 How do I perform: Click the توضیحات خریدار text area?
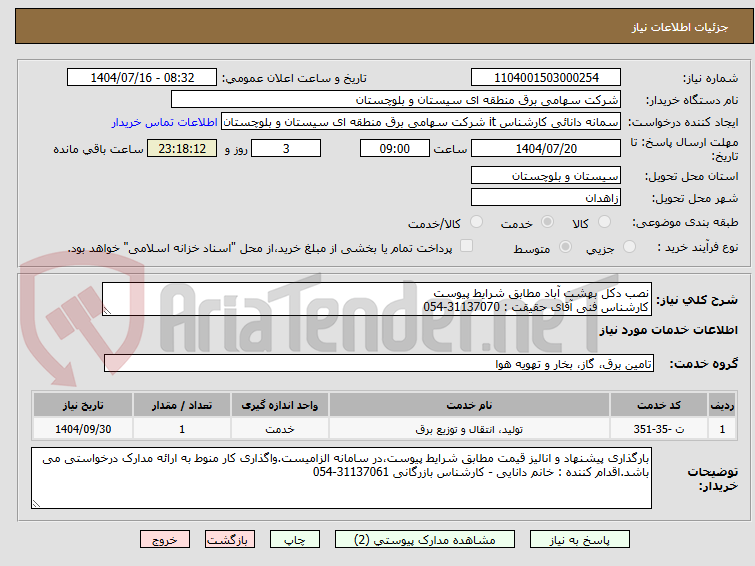click(x=341, y=478)
